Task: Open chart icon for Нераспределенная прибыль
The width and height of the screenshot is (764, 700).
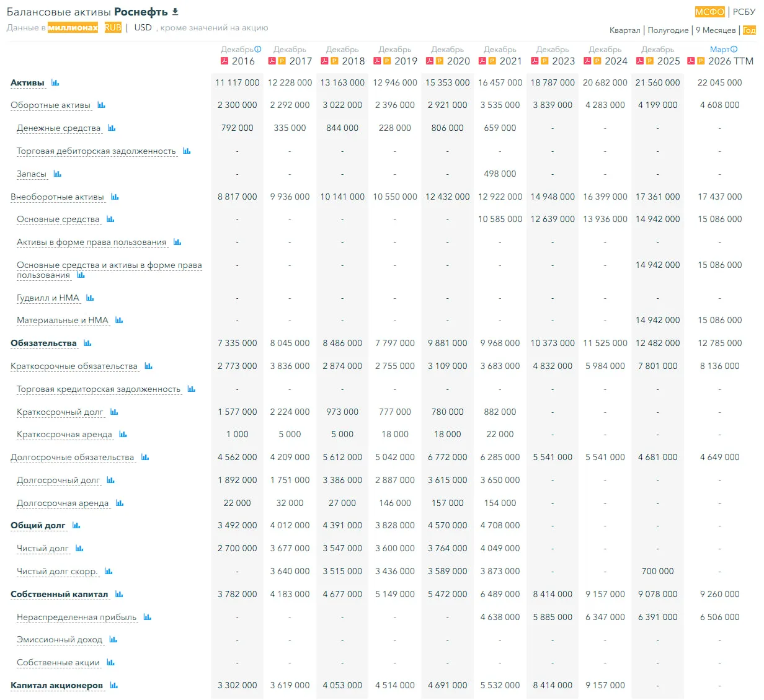Action: click(148, 618)
